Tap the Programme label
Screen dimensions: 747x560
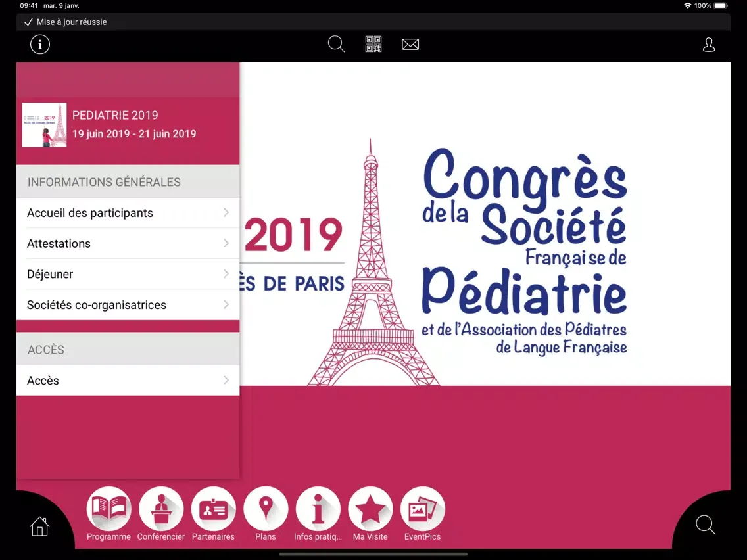pos(108,536)
